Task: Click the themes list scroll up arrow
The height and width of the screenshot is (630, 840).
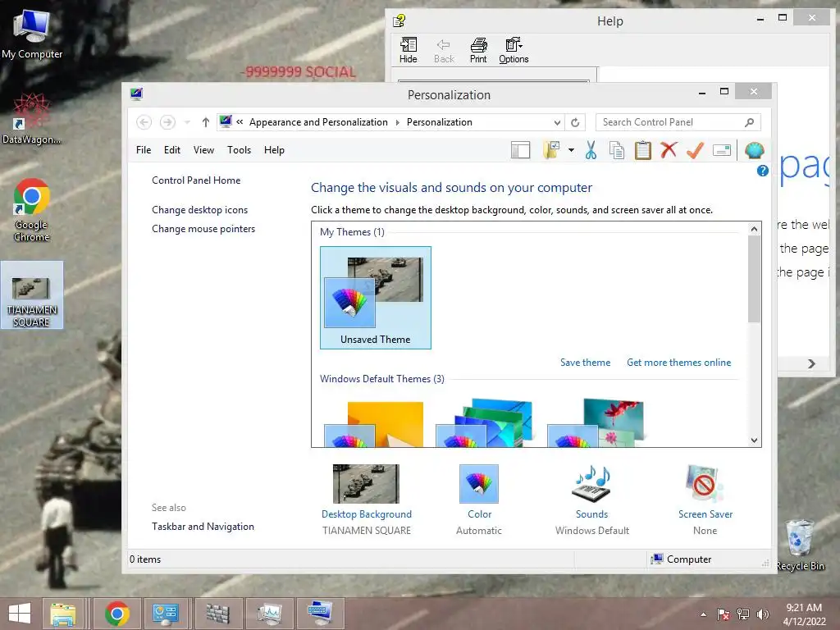Action: [755, 229]
